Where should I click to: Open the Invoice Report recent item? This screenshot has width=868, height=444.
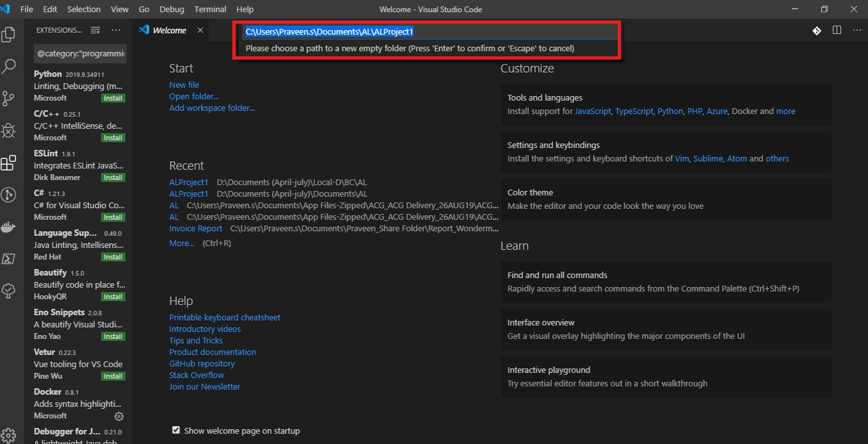coord(196,228)
